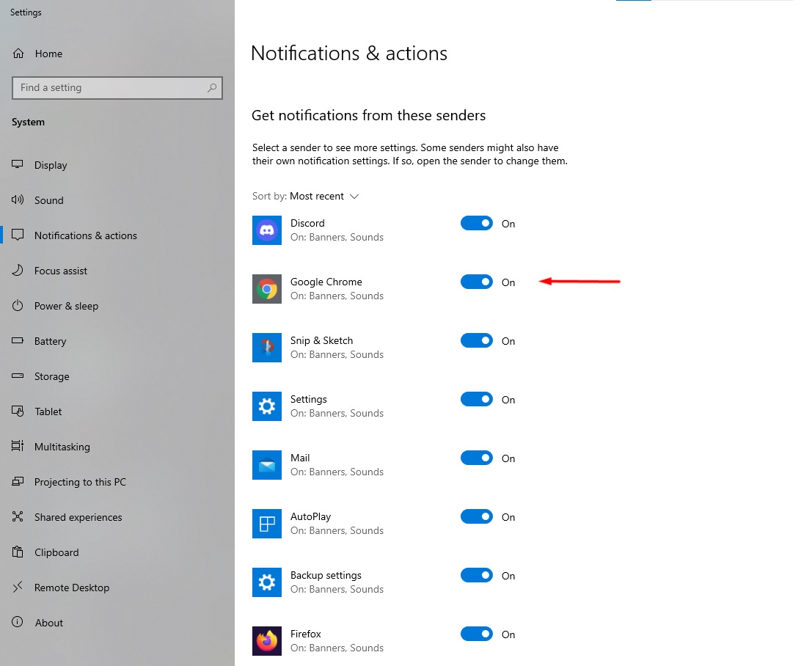Click the Snip & Sketch app icon
Image resolution: width=812 pixels, height=666 pixels.
[267, 348]
